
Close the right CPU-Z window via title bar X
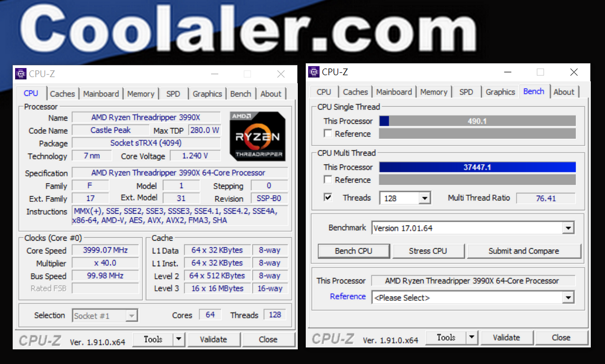574,72
